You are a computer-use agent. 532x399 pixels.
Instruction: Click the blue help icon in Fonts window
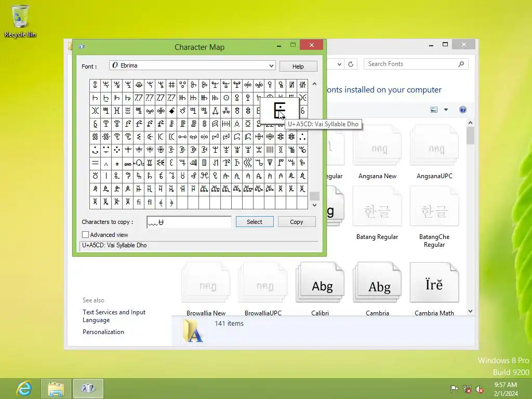[x=463, y=110]
